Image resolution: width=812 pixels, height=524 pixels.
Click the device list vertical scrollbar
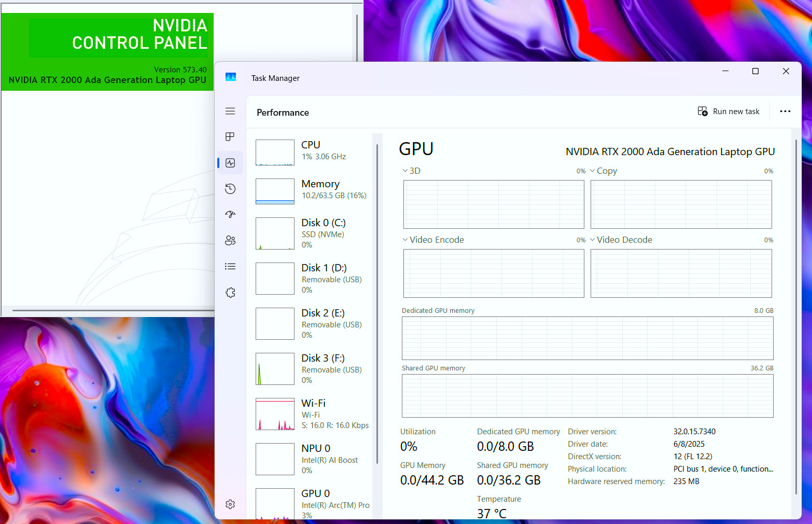[377, 304]
